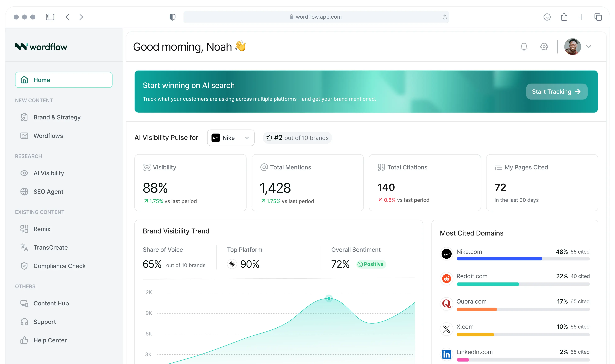Open the tab overview icon
The width and height of the screenshot is (615, 364).
pyautogui.click(x=598, y=17)
